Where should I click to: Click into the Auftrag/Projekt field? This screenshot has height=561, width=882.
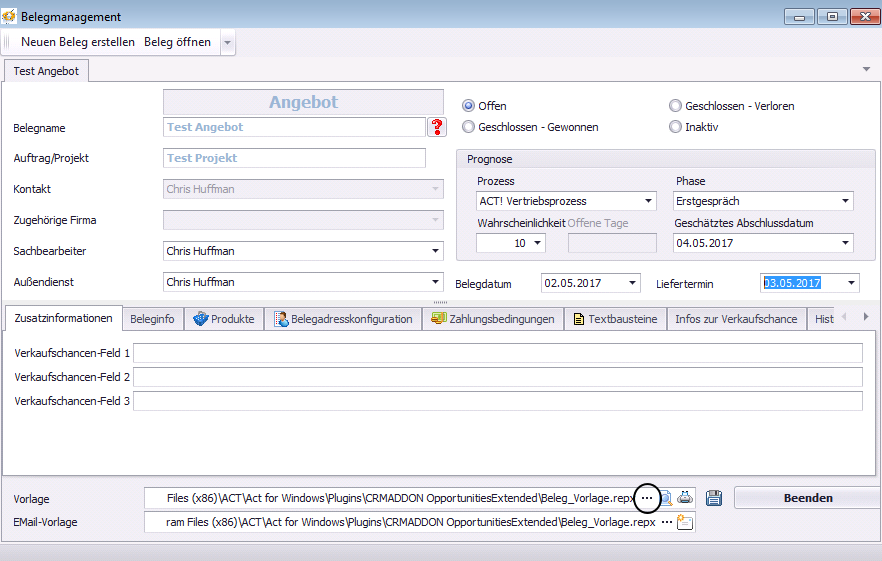[294, 158]
